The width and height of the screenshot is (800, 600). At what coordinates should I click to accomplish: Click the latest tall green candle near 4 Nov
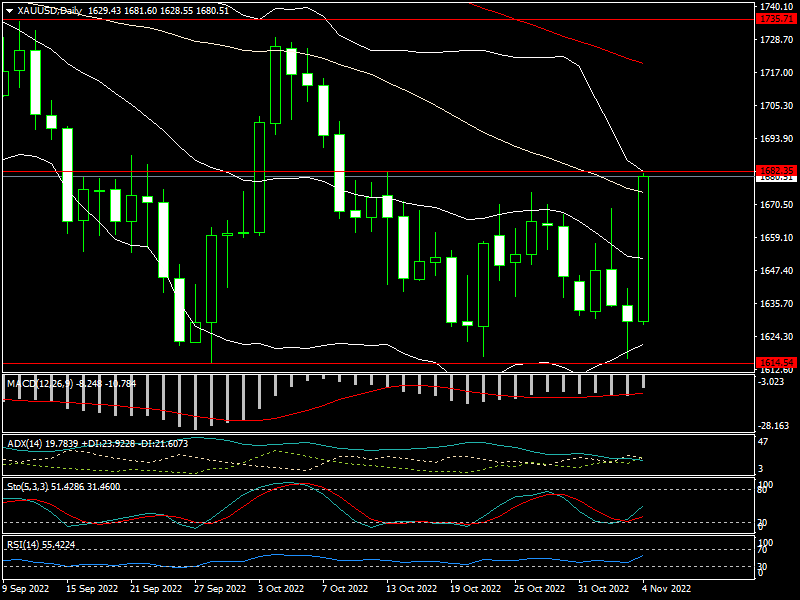point(644,249)
